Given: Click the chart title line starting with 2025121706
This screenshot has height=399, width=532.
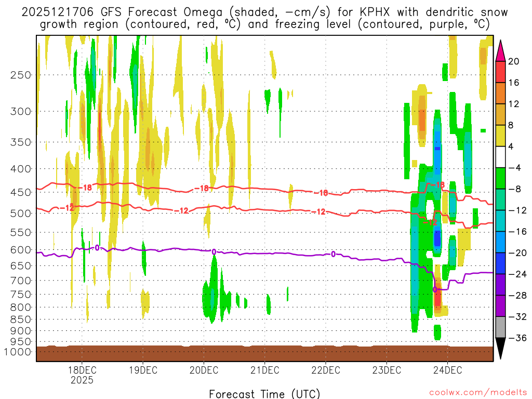Looking at the screenshot, I should 264,12.
